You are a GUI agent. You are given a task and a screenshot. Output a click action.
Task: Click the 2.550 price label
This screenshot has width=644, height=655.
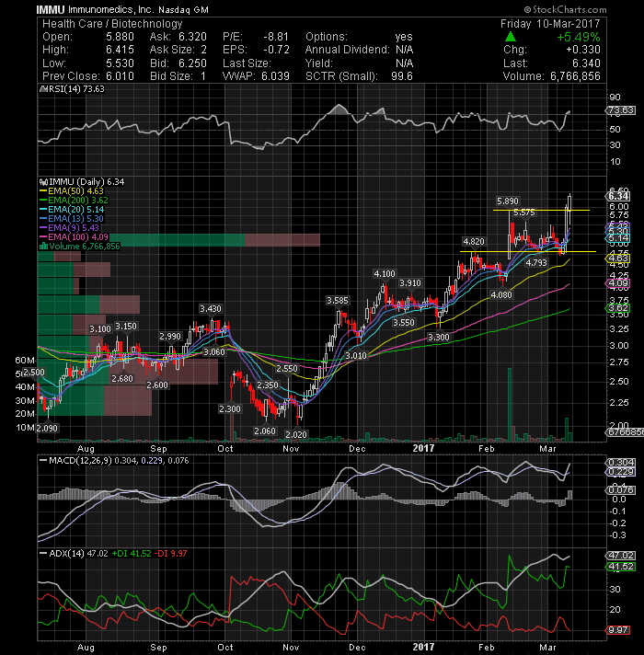pos(287,368)
